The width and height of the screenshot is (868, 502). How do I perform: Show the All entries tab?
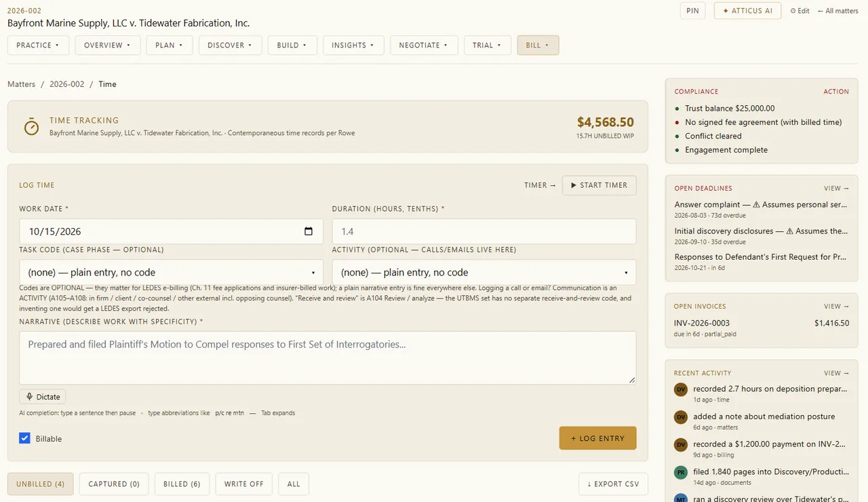click(294, 484)
